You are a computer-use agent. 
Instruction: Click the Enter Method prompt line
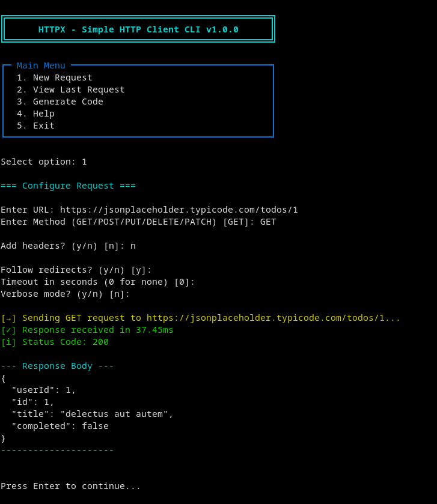(138, 222)
